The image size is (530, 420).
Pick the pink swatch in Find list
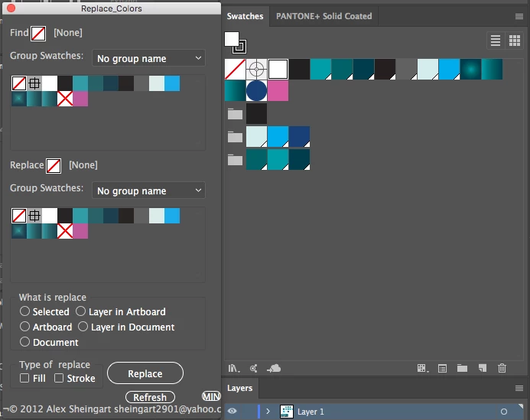[80, 99]
